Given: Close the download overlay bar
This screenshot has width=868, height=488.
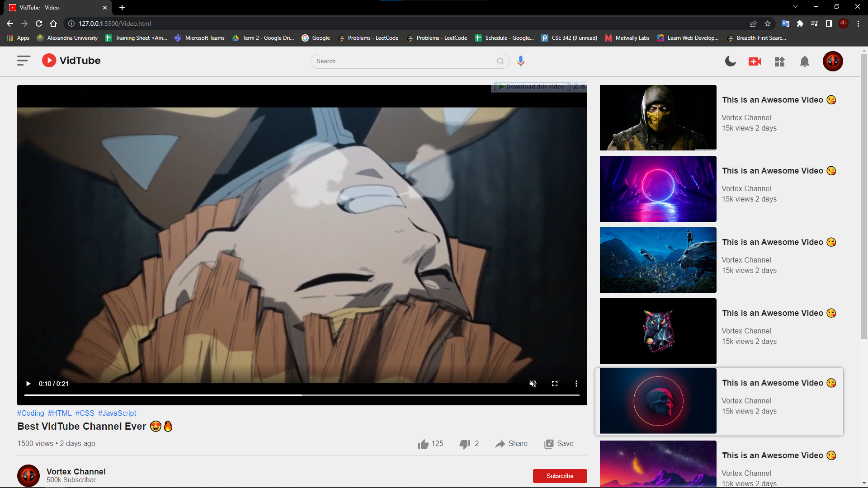Looking at the screenshot, I should 583,86.
